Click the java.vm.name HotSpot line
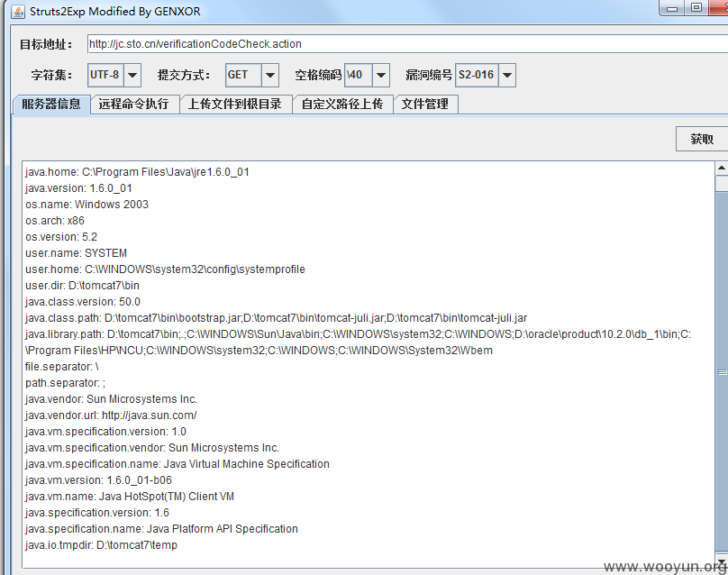This screenshot has height=575, width=728. click(130, 497)
